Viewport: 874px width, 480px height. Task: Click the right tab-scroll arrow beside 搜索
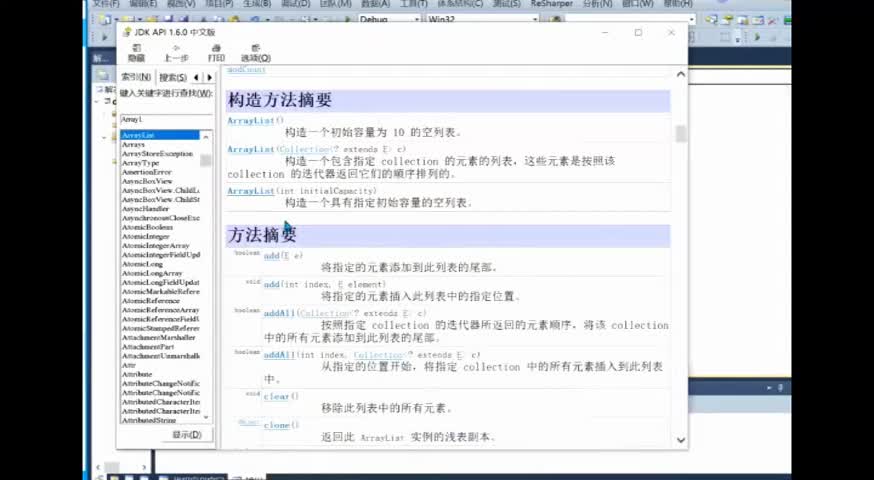click(x=210, y=77)
